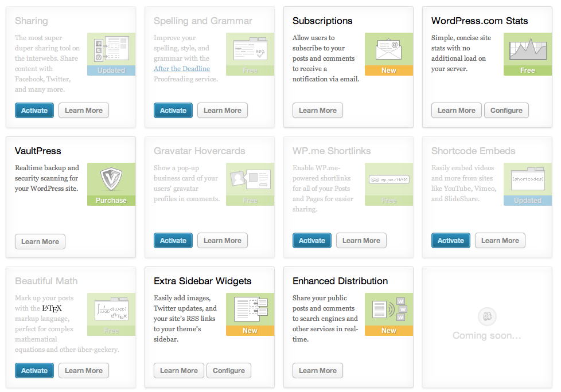Click the Subscriptions envelope icon
The height and width of the screenshot is (392, 561).
pyautogui.click(x=388, y=49)
